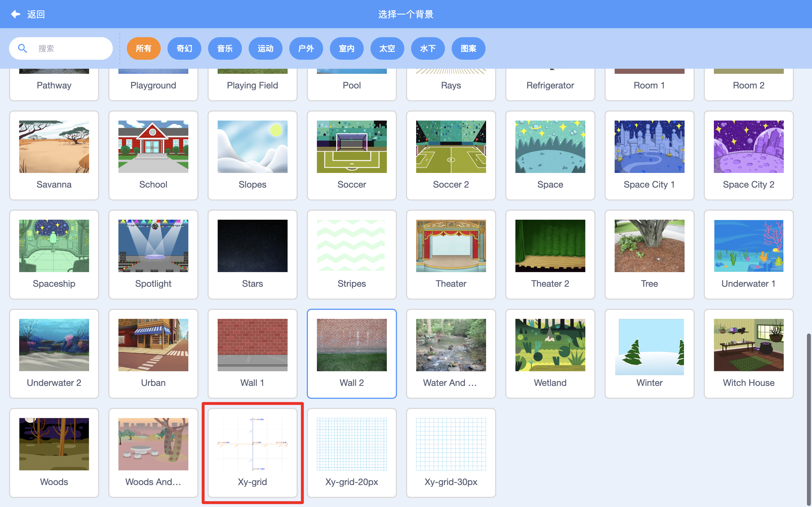Show only 水下 backdrops
Viewport: 812px width, 507px height.
click(428, 49)
